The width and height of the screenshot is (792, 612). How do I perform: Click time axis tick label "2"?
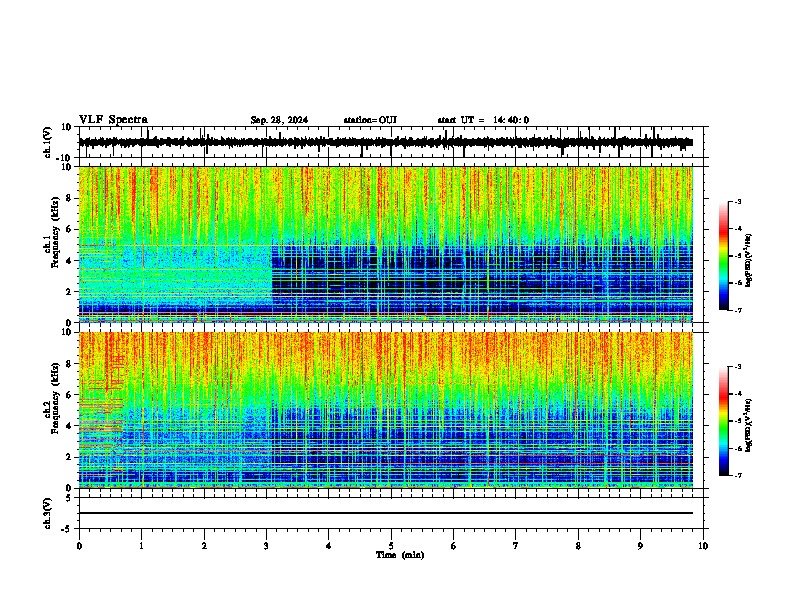pyautogui.click(x=204, y=546)
